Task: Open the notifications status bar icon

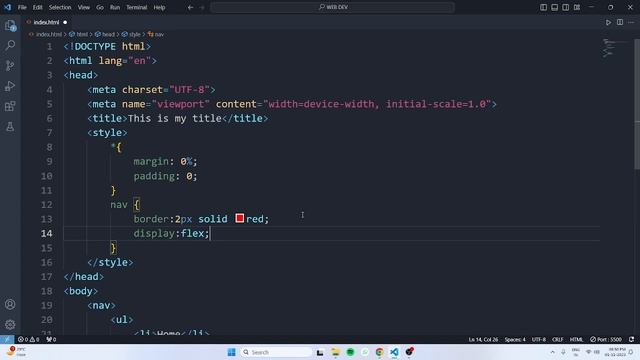Action: pos(631,339)
